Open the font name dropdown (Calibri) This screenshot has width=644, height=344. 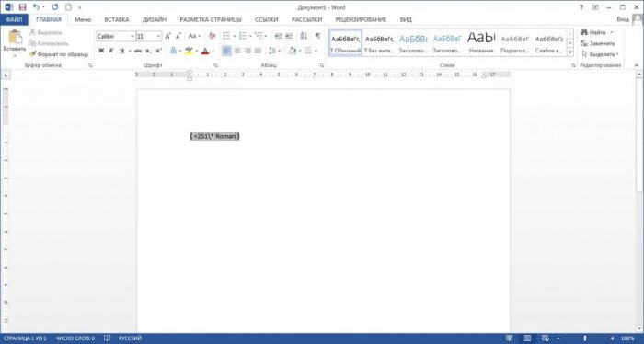132,36
